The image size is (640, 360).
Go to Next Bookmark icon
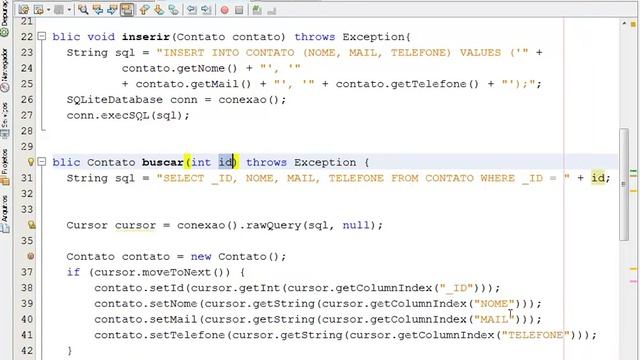click(x=159, y=9)
